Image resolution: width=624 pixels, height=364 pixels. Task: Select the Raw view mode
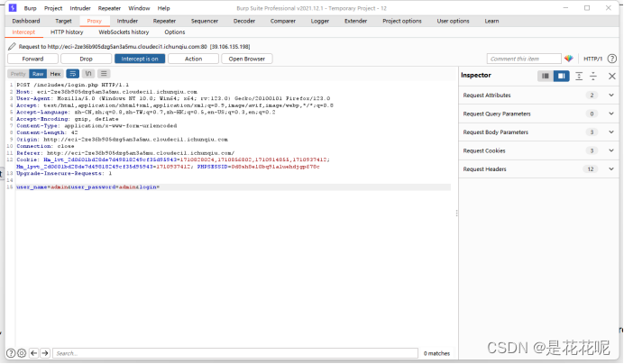[38, 74]
